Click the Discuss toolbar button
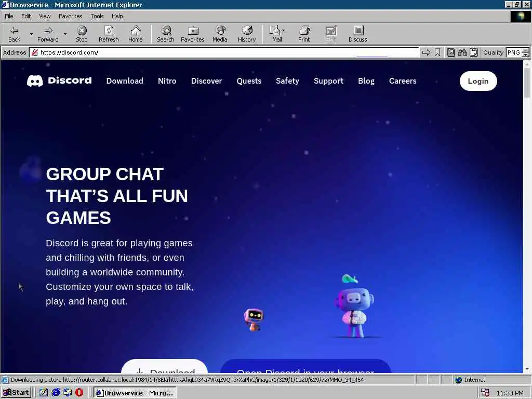 [x=357, y=34]
